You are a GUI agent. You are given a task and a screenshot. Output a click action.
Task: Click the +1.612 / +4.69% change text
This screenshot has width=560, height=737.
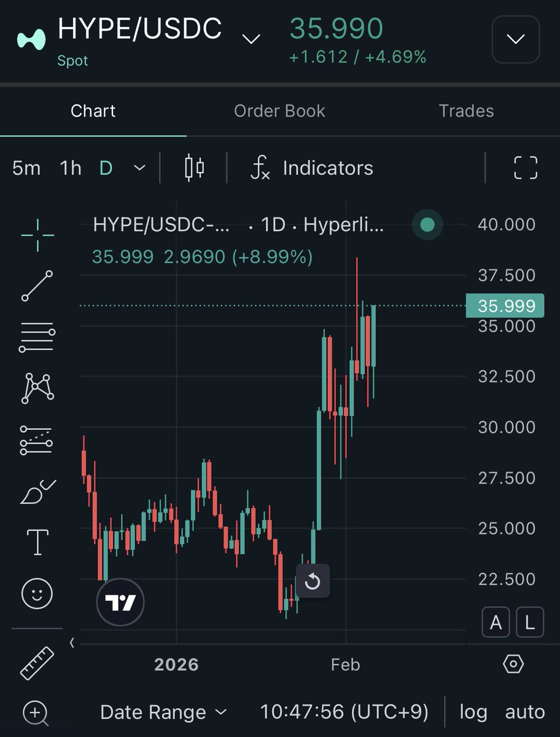tap(358, 58)
